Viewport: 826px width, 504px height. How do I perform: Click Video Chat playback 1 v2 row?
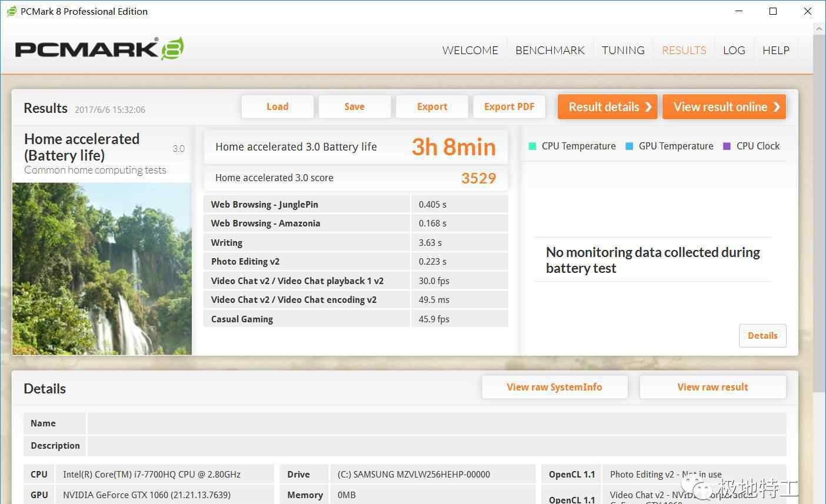click(356, 281)
